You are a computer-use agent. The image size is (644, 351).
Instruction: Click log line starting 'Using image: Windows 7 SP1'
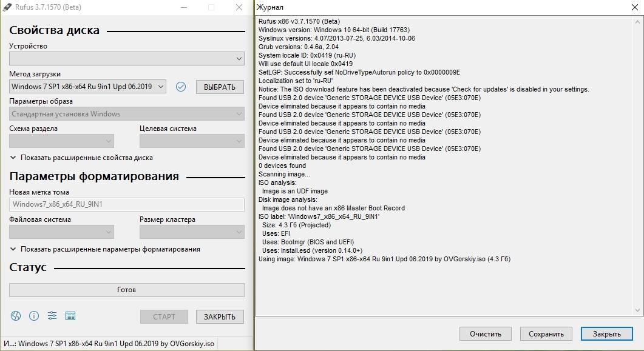point(384,259)
